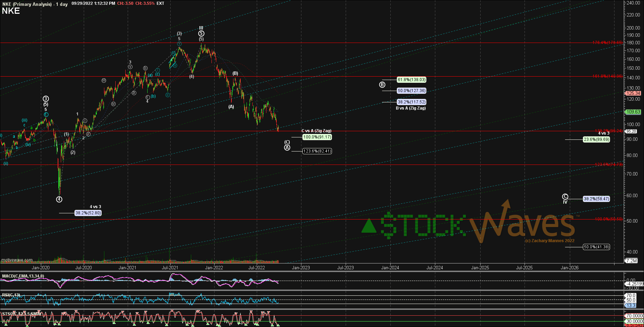Click the Jan-2026 date on time axis
This screenshot has height=327, width=644.
tap(570, 268)
